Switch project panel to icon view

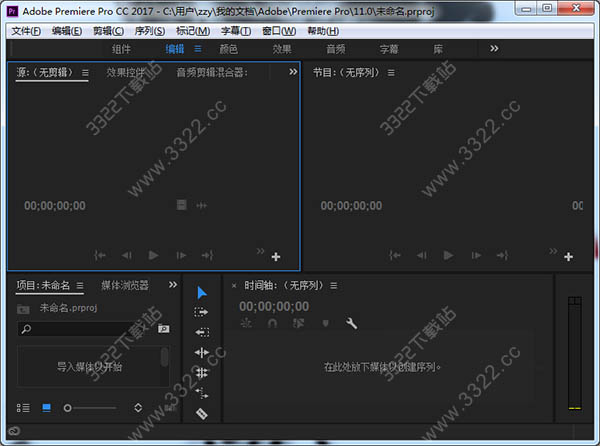46,408
